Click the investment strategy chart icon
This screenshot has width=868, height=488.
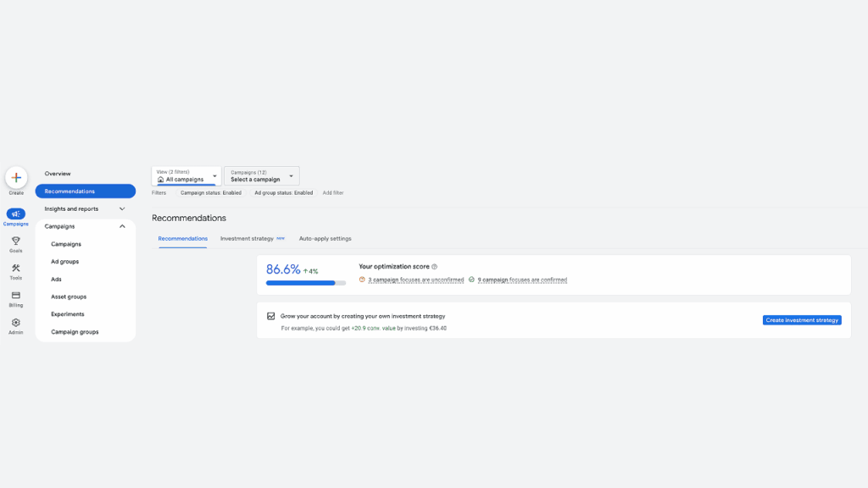pyautogui.click(x=270, y=316)
